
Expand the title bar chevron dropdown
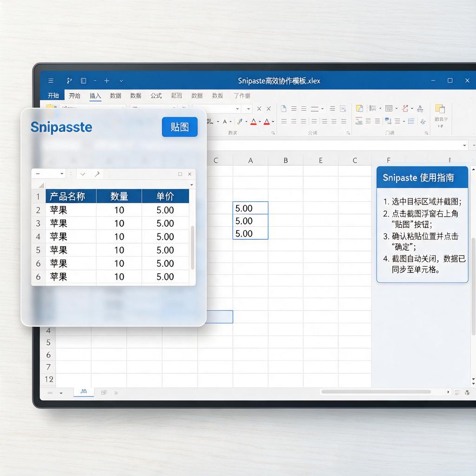point(121,81)
